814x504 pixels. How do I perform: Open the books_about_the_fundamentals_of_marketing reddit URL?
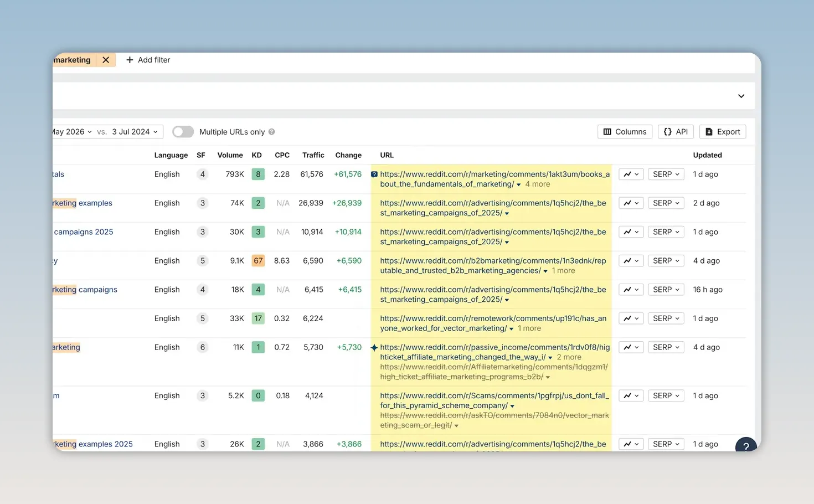[494, 179]
